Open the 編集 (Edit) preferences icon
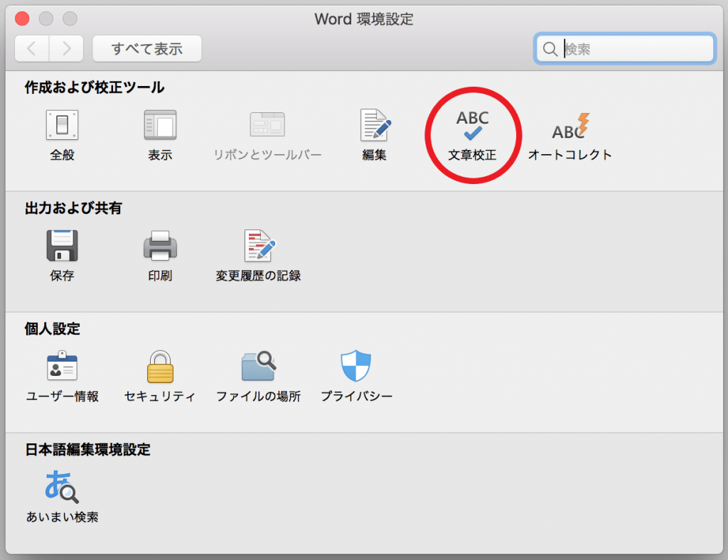 (375, 125)
